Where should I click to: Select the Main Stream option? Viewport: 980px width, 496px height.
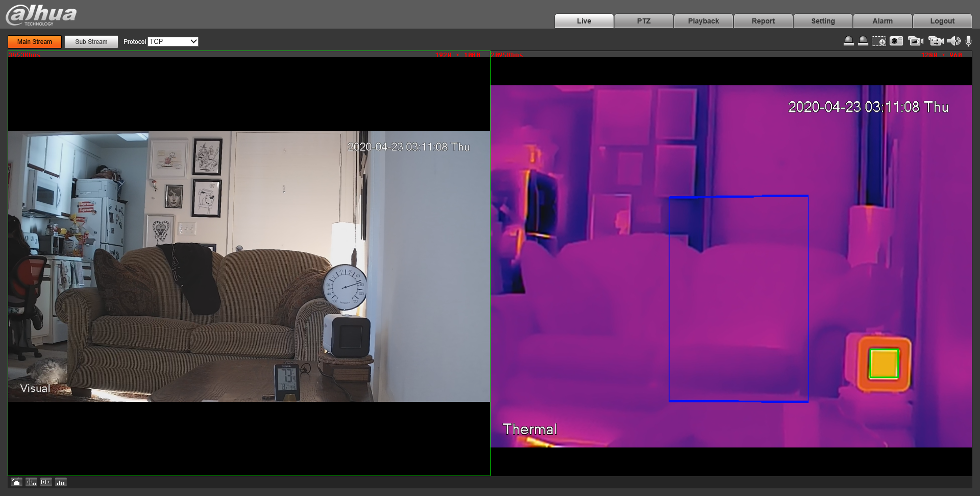point(35,42)
